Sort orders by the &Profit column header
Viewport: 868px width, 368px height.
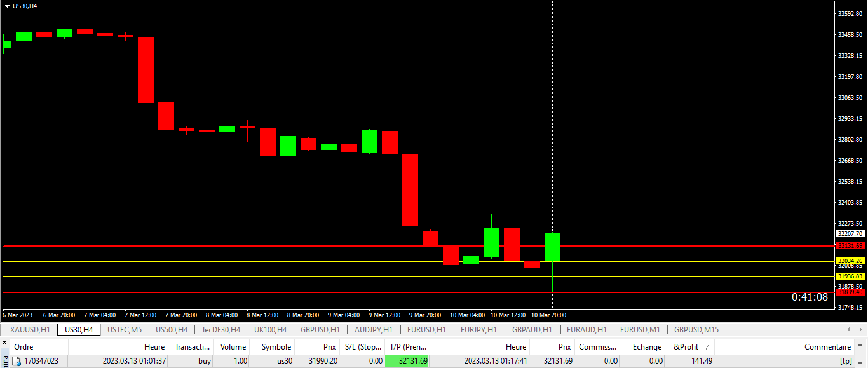(686, 347)
